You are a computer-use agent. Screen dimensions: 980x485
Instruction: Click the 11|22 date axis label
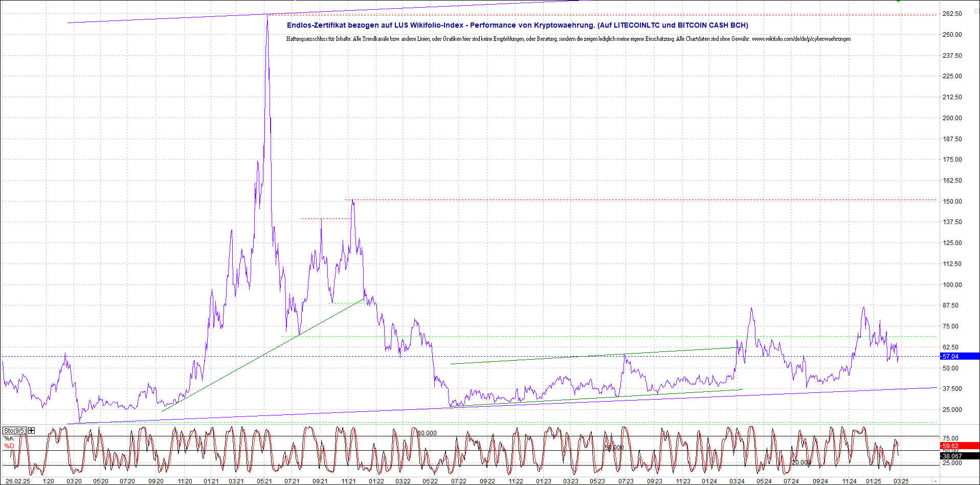[516, 481]
